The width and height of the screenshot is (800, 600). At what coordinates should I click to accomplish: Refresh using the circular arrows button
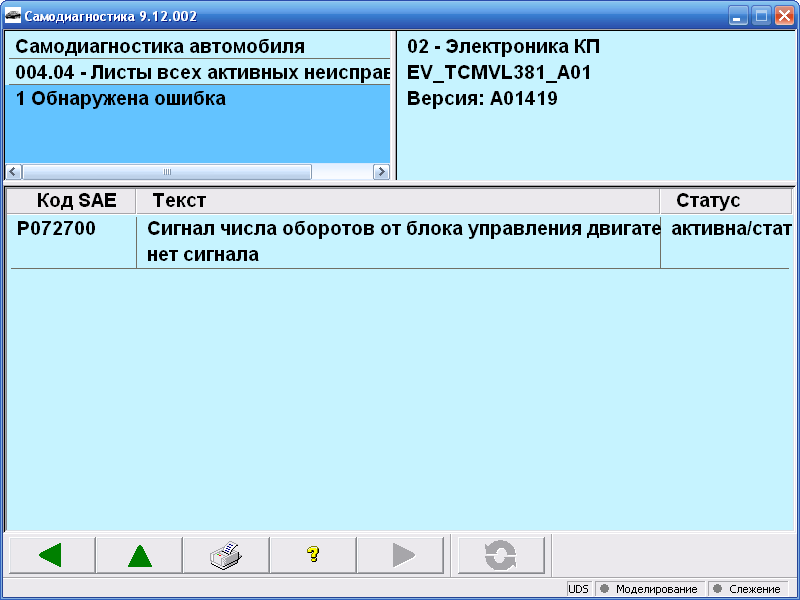(x=501, y=555)
